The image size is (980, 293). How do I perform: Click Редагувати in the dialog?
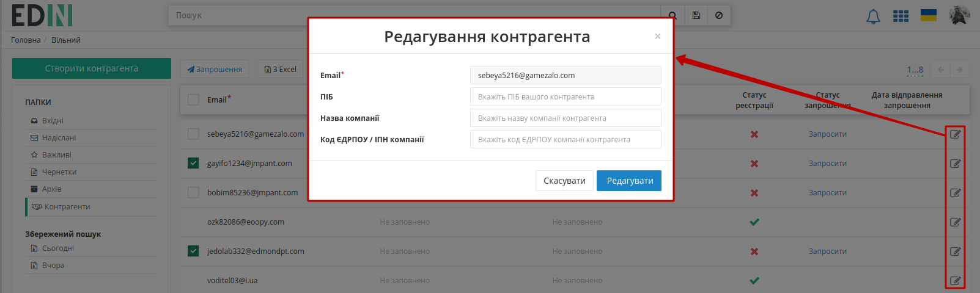[x=629, y=181]
